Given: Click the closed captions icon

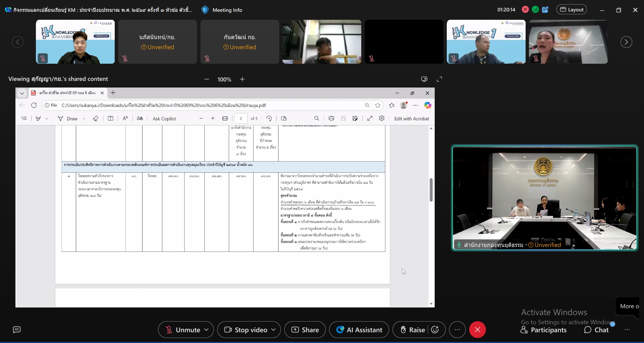Looking at the screenshot, I should [17, 330].
